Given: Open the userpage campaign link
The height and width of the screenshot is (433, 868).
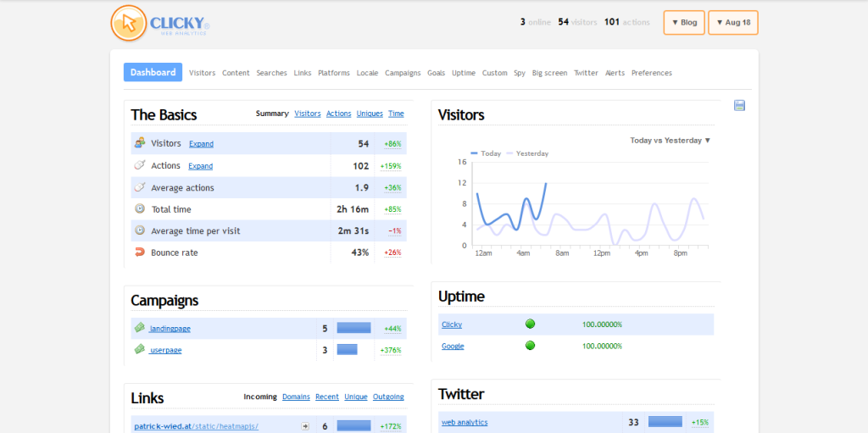Looking at the screenshot, I should pos(165,351).
